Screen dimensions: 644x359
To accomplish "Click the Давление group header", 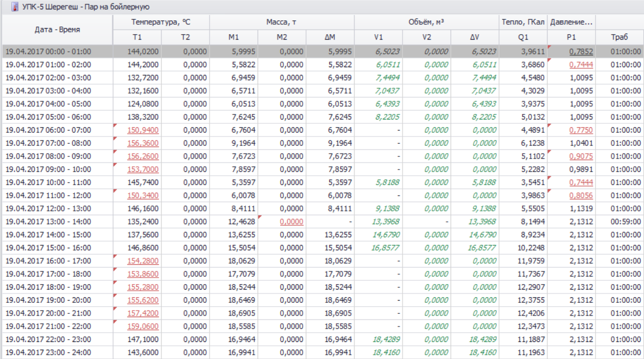I will pyautogui.click(x=571, y=22).
